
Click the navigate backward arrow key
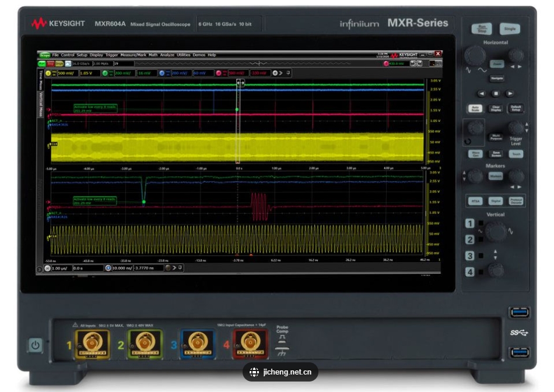482,94
